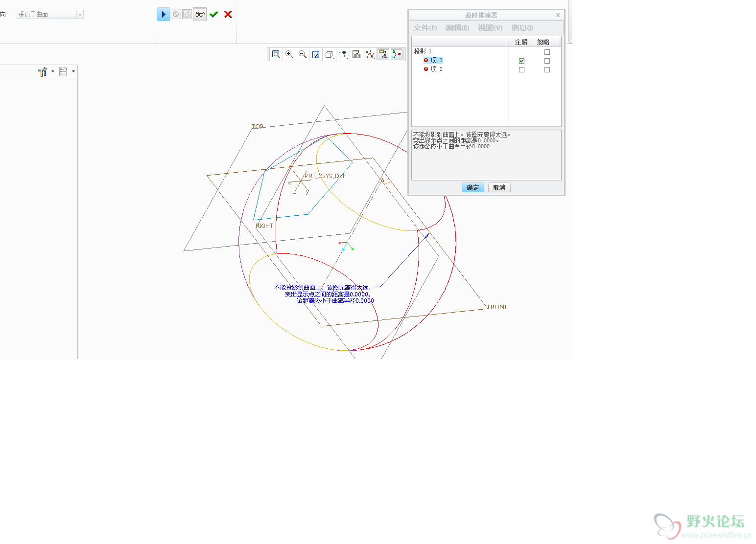This screenshot has width=756, height=544.
Task: Check the 忽略 checkbox for 投影_1
Action: (547, 52)
